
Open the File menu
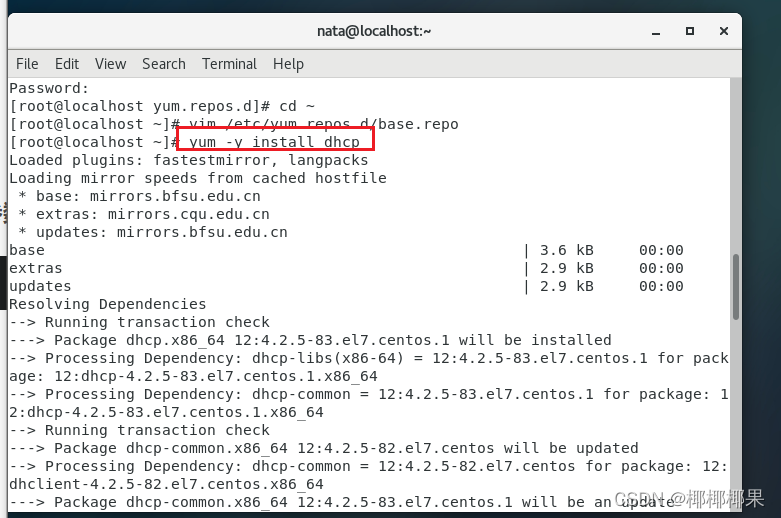[27, 64]
